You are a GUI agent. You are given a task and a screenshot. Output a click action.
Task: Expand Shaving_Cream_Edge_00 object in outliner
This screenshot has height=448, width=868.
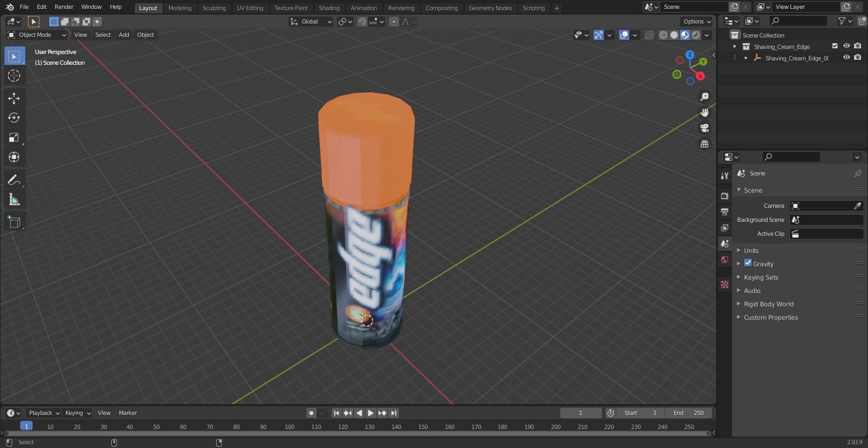pos(746,58)
